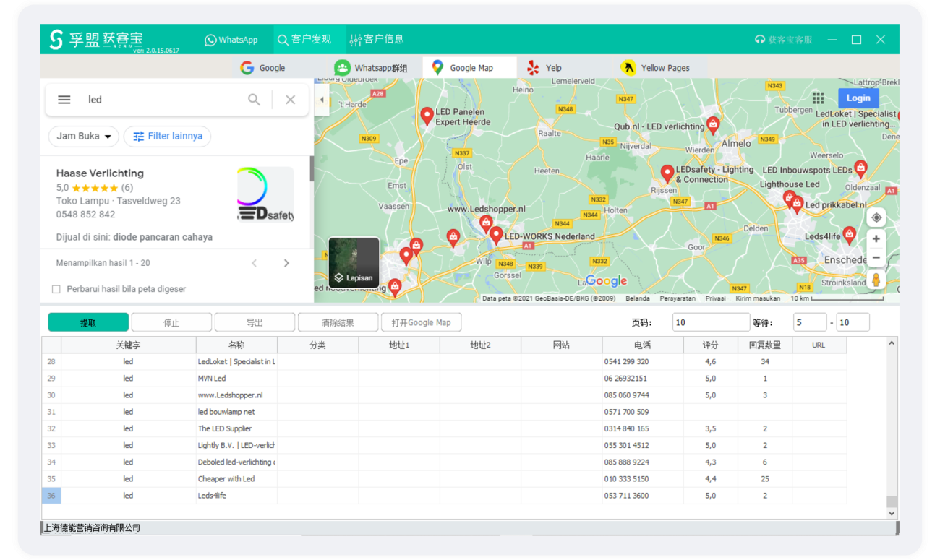Open the WhatsApp module in top bar
This screenshot has height=560, width=940.
tap(231, 40)
